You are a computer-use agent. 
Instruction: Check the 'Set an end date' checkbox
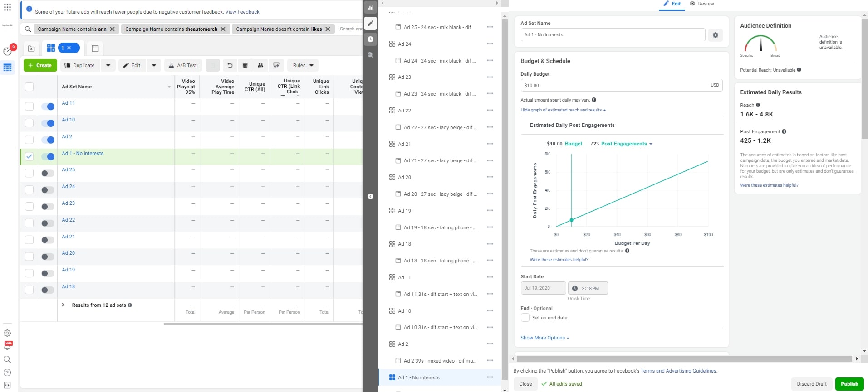point(525,318)
